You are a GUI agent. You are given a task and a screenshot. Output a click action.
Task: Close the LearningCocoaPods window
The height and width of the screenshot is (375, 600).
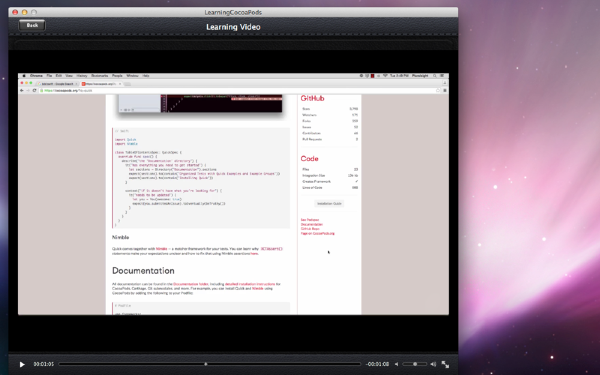point(15,12)
